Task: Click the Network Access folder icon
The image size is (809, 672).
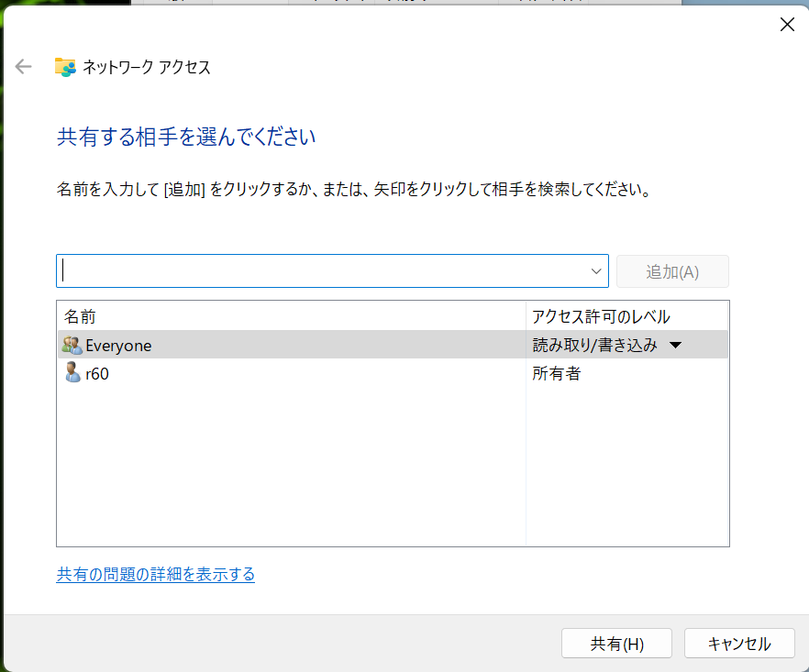Action: click(64, 67)
